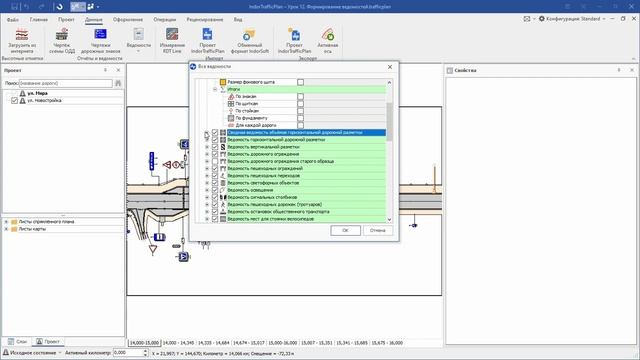Click the undo icon in title bar

(27, 7)
